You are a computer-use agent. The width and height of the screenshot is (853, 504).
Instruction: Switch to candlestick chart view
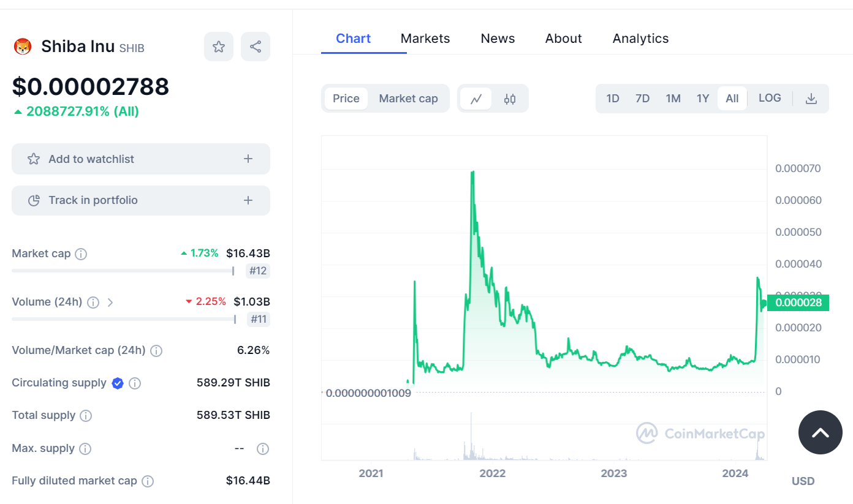(x=510, y=99)
